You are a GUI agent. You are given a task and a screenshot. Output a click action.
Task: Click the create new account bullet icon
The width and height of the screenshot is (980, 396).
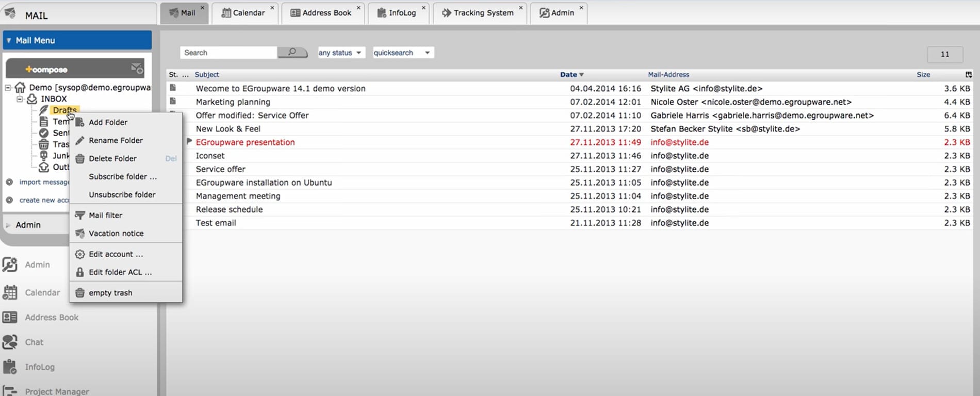pos(9,200)
